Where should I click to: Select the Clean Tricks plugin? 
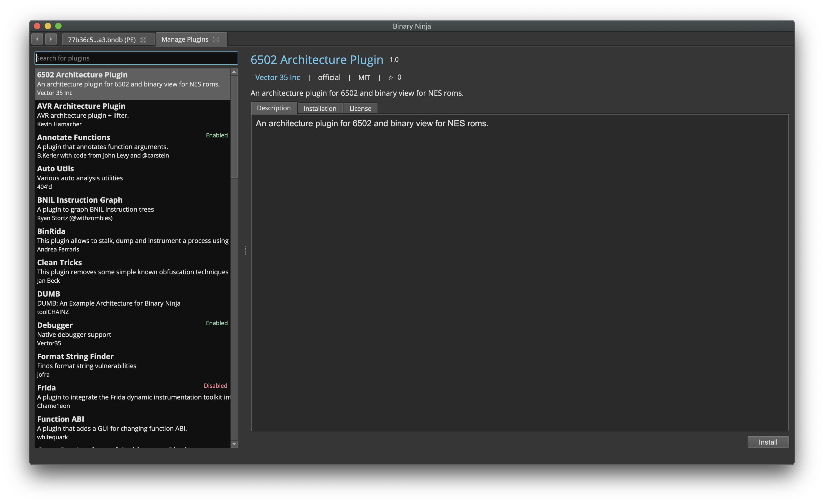pyautogui.click(x=133, y=271)
